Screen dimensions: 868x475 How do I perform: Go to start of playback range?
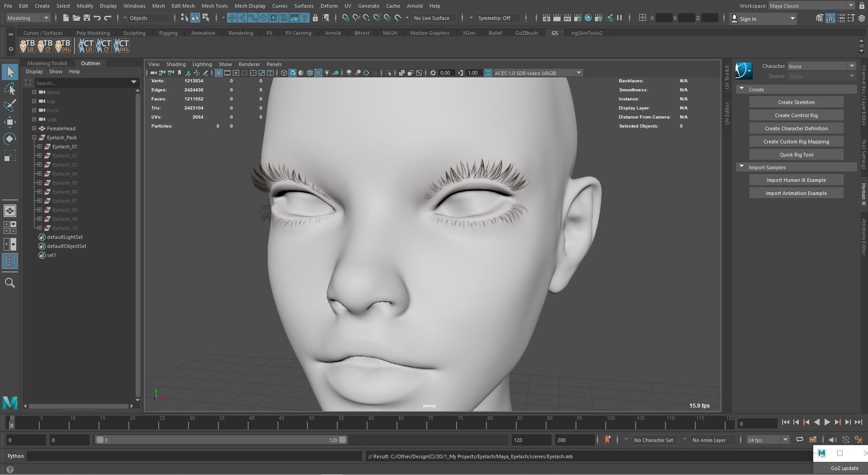(x=785, y=423)
